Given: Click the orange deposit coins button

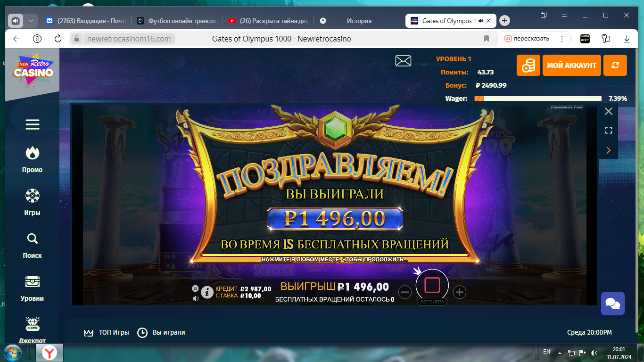Looking at the screenshot, I should coord(528,65).
